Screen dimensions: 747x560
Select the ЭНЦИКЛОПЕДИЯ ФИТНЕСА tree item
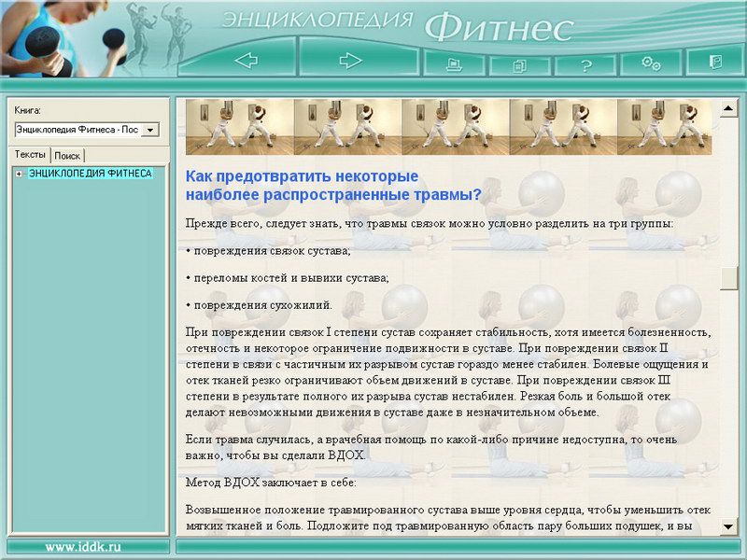point(90,174)
